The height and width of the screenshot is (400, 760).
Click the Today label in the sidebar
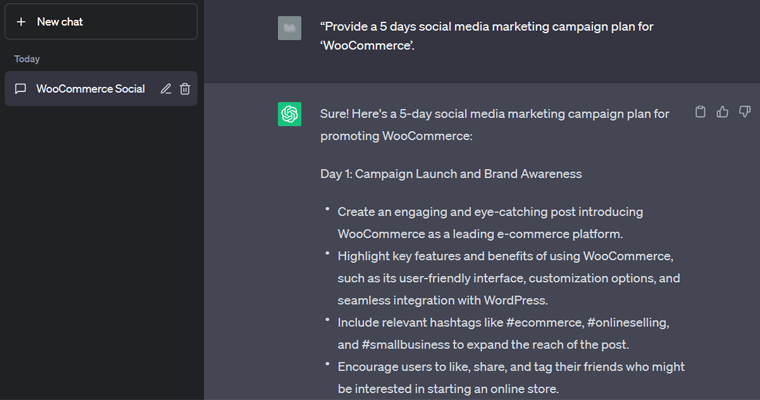(27, 59)
